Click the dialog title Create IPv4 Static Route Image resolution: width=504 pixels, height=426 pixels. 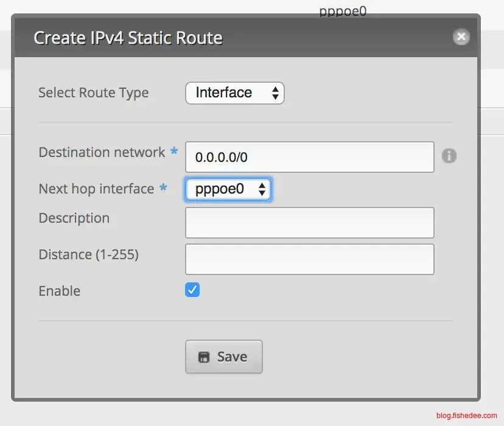coord(128,38)
